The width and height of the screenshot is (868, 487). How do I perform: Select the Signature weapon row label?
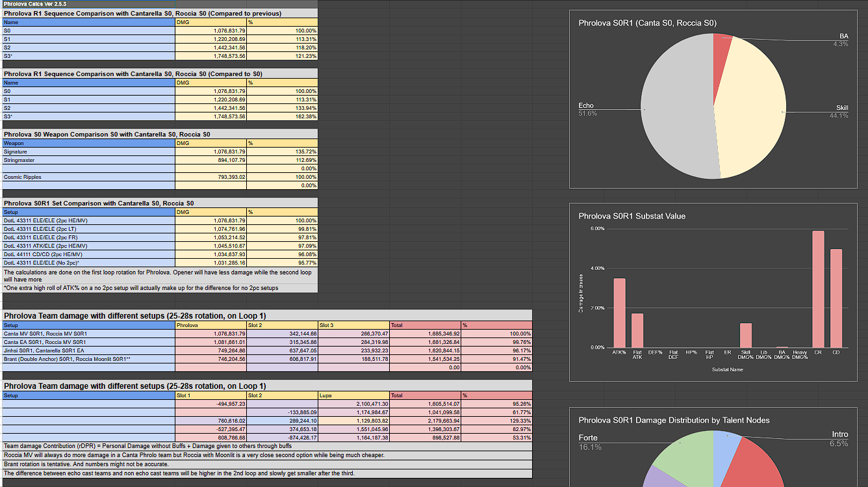(88, 151)
